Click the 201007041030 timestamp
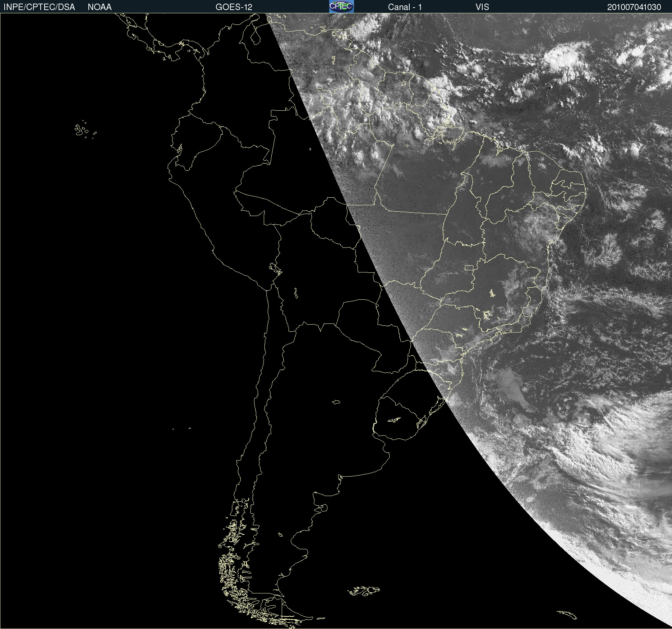 [x=634, y=7]
